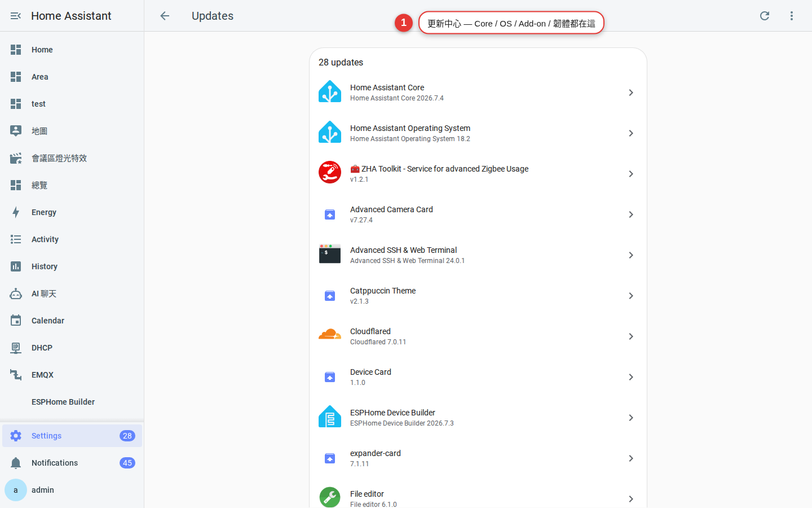812x508 pixels.
Task: Click the Calendar icon in sidebar
Action: pyautogui.click(x=16, y=321)
